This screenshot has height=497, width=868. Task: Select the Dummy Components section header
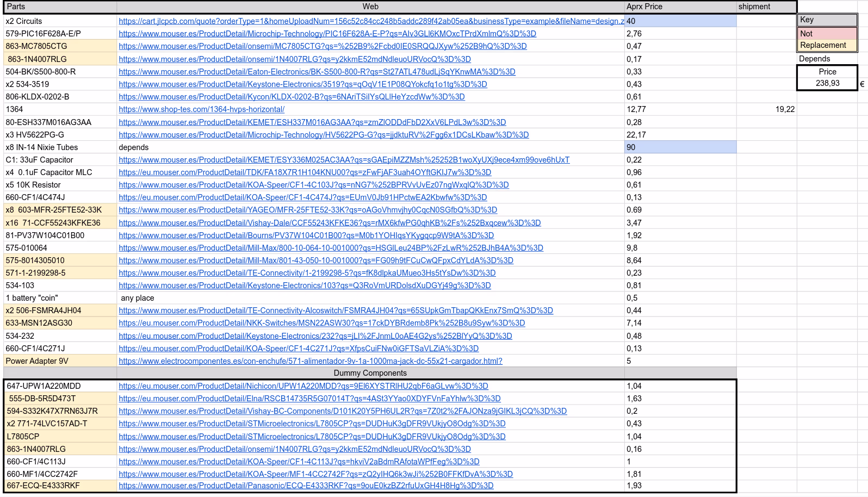[x=370, y=373]
